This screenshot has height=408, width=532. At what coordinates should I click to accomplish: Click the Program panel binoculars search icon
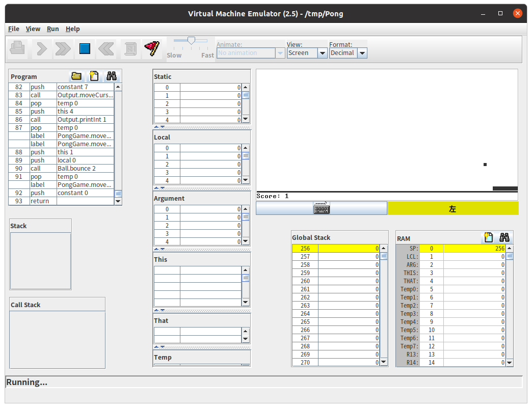[x=111, y=76]
